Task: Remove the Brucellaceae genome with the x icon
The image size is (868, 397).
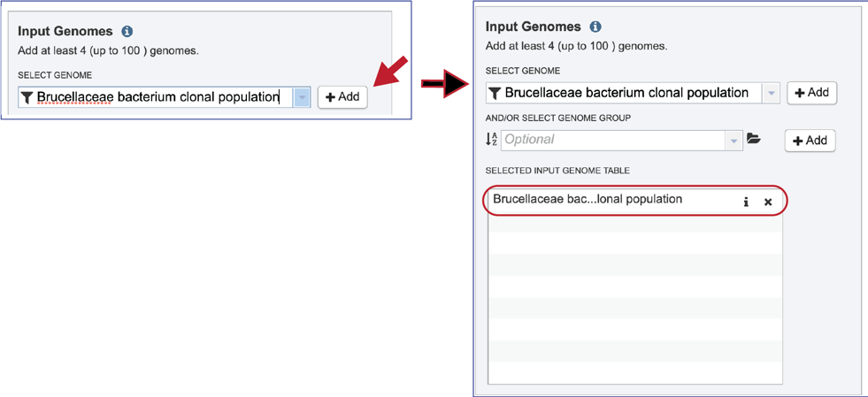Action: pyautogui.click(x=768, y=202)
